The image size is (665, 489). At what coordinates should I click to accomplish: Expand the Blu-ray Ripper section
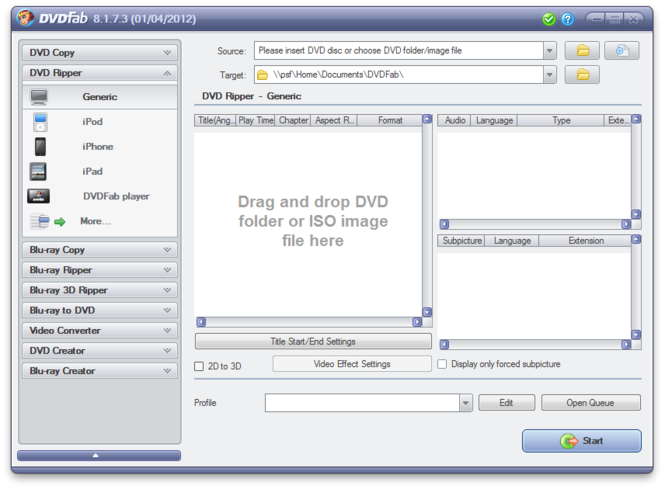click(x=100, y=270)
